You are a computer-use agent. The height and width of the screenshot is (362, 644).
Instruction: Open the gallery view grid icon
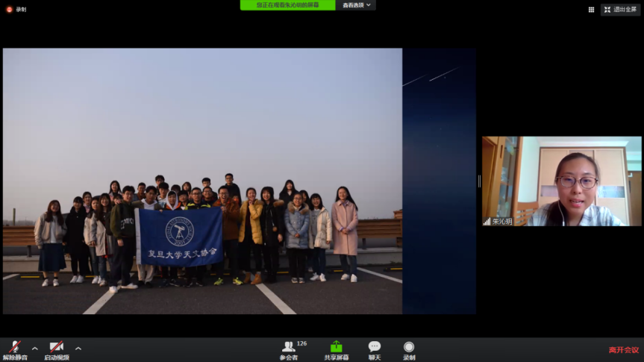[x=591, y=10]
